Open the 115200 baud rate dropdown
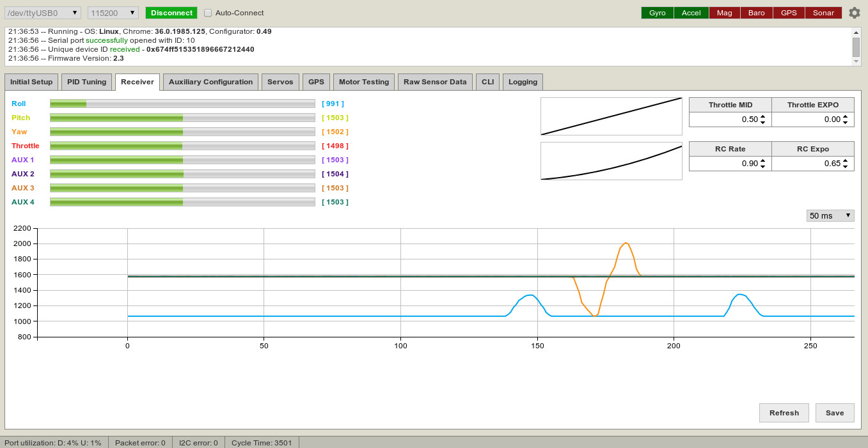868x448 pixels. 113,13
